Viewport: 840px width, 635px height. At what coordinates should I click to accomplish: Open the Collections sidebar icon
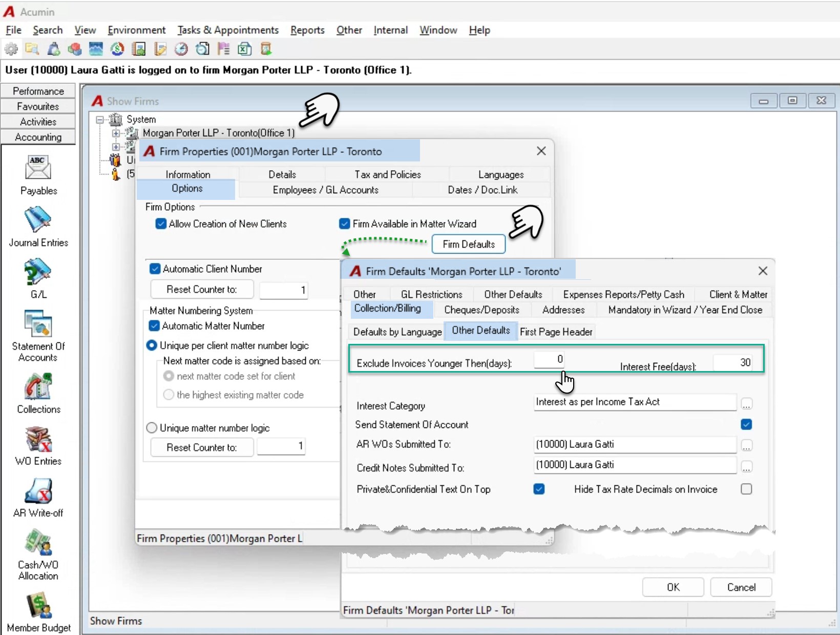click(x=38, y=386)
